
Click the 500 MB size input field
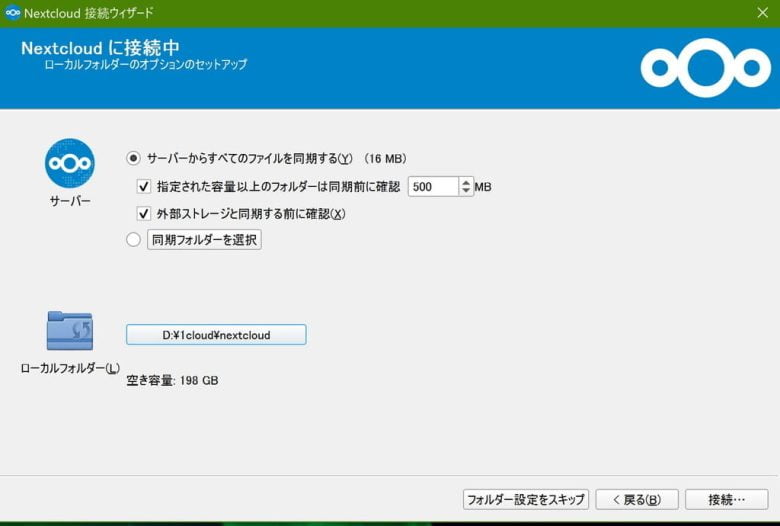(433, 187)
